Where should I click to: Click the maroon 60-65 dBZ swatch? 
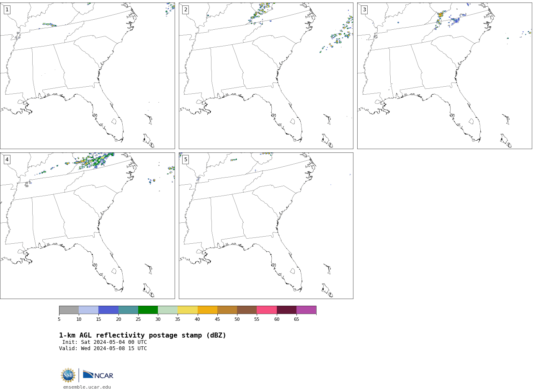click(286, 310)
